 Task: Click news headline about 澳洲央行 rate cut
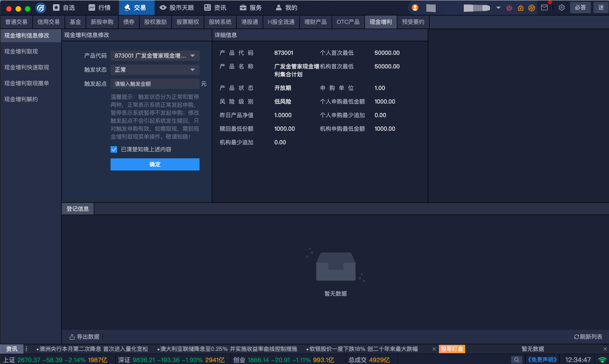click(x=92, y=349)
